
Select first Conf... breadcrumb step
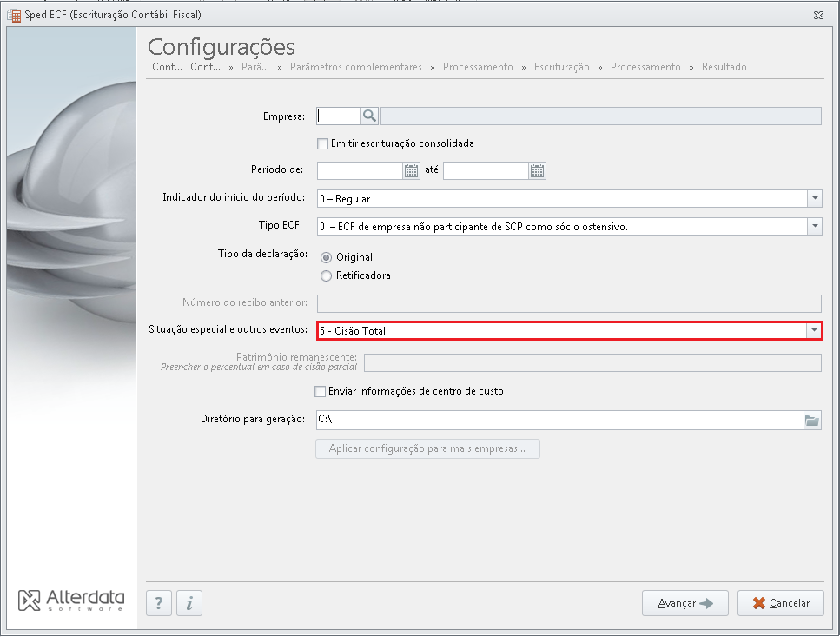(x=167, y=67)
